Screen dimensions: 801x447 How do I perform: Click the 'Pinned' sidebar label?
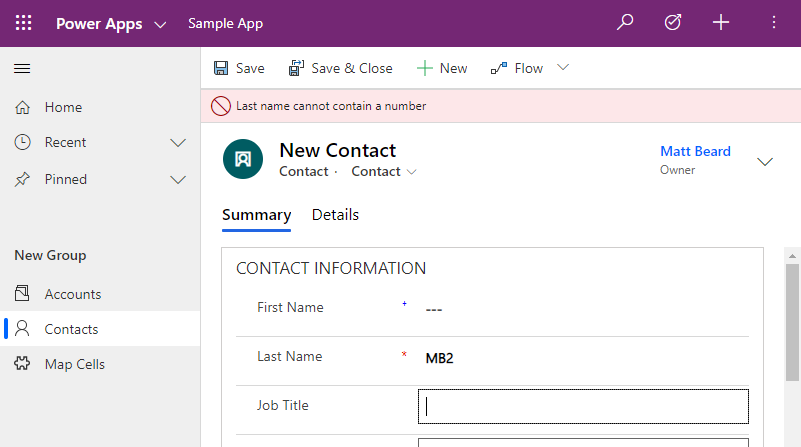point(66,180)
